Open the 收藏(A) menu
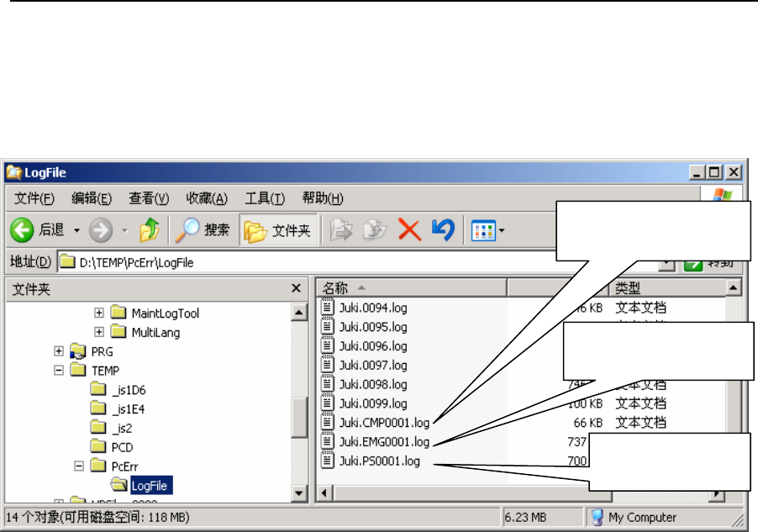This screenshot has height=532, width=758. [207, 198]
